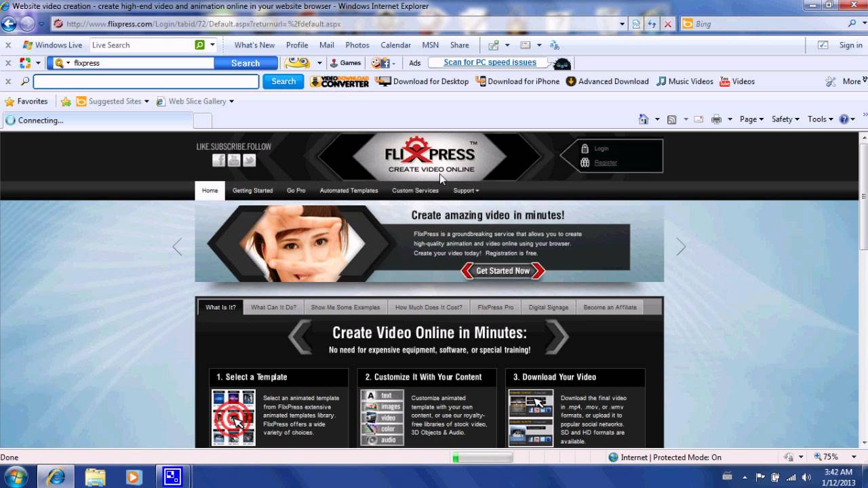Click the browser Back arrow button
The height and width of the screenshot is (488, 868).
point(9,24)
